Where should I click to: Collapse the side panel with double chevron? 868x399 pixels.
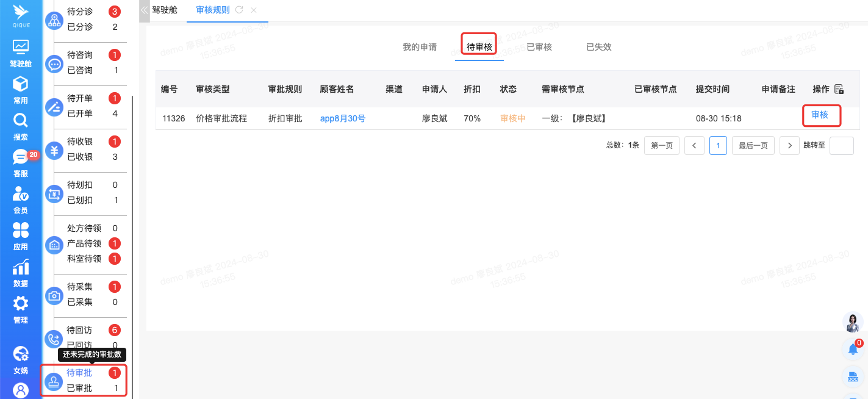pos(144,10)
